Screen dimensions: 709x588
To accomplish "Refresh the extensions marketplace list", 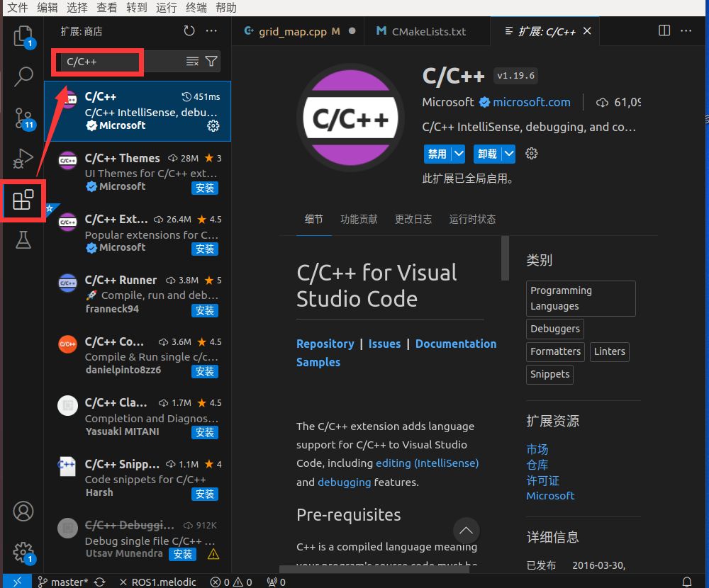I will (189, 30).
